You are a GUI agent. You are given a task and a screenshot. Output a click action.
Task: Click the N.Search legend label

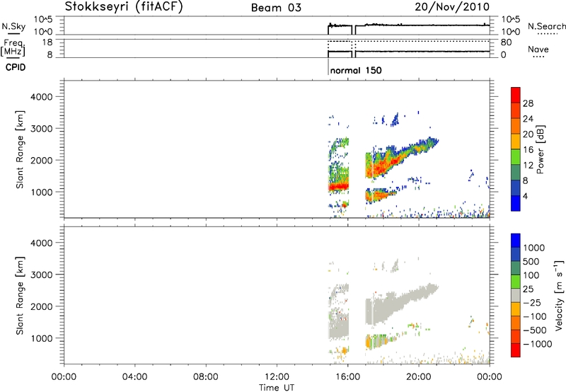pos(546,26)
